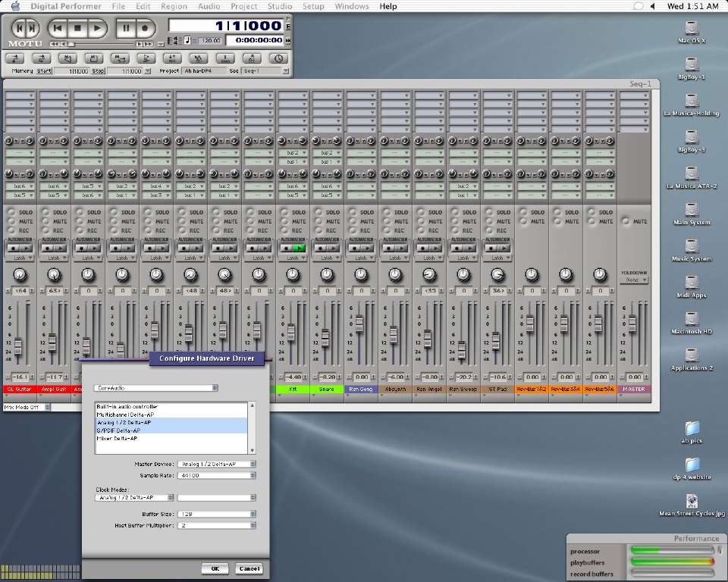This screenshot has width=728, height=582.
Task: Open the Help menu
Action: click(388, 6)
